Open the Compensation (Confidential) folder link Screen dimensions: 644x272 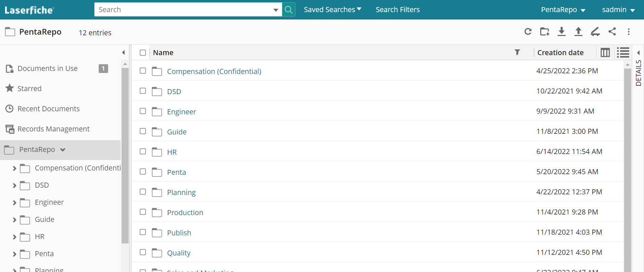coord(214,71)
